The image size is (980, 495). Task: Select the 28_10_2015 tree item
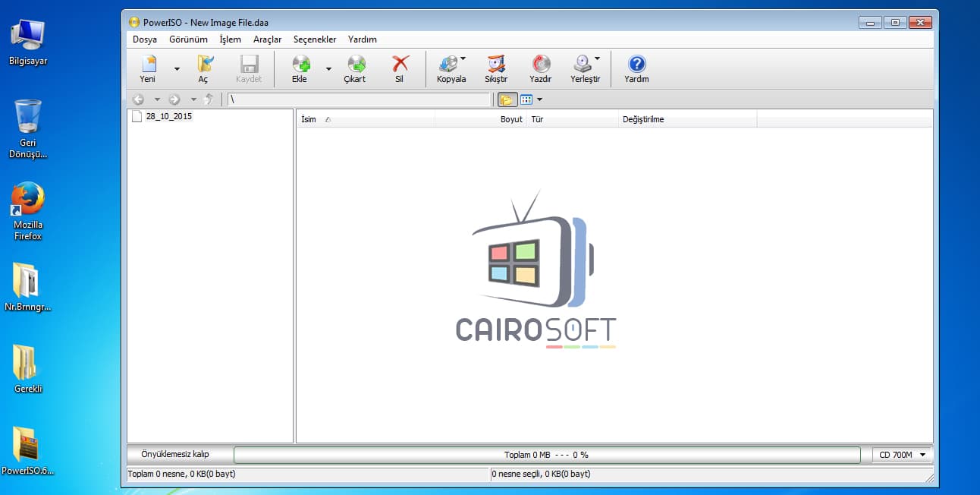168,117
